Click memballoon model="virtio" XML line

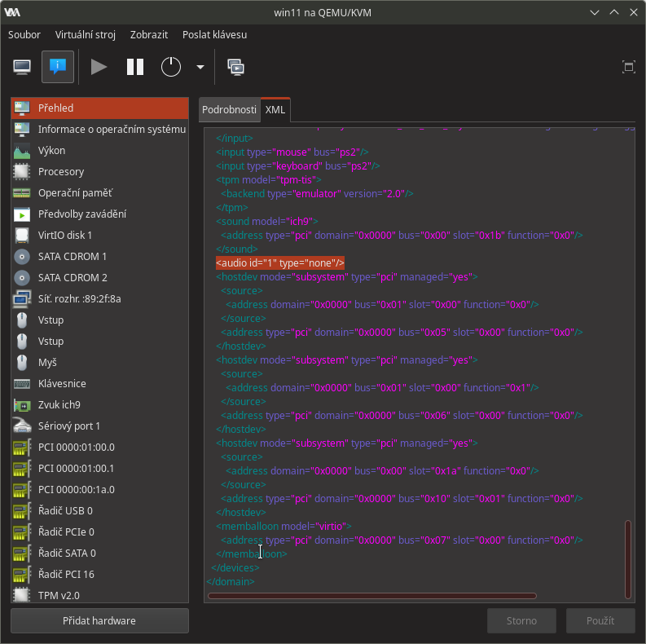tap(283, 526)
